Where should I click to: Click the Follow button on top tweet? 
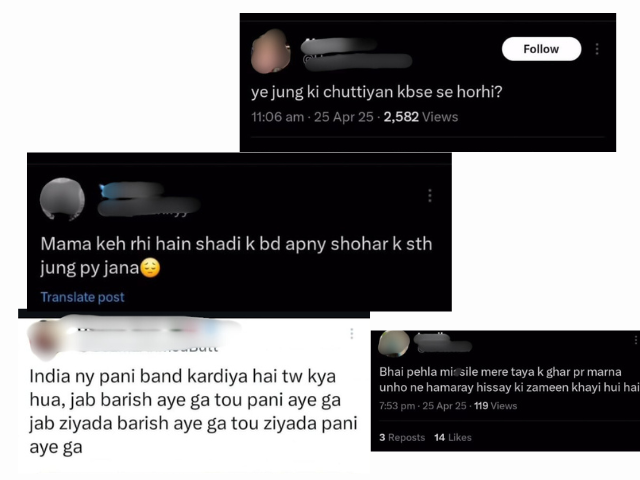click(x=541, y=49)
